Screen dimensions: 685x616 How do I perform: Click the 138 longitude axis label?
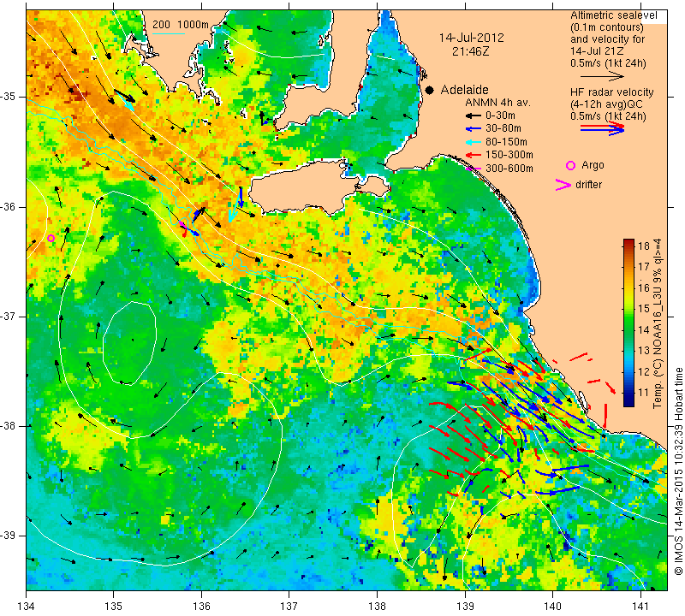tap(377, 607)
